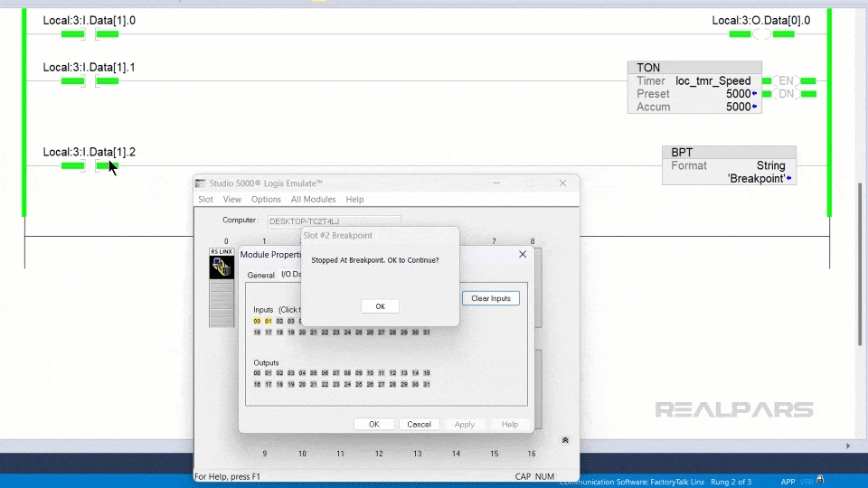Toggle input bit 00

(x=257, y=321)
